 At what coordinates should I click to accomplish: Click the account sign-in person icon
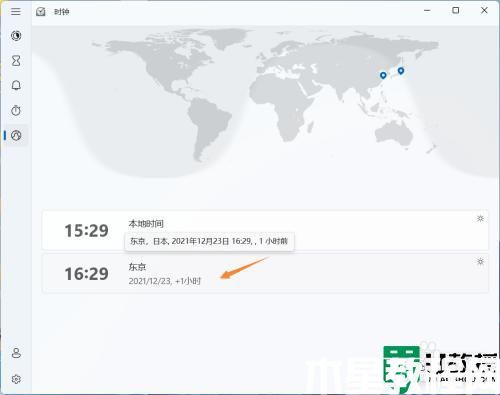(x=16, y=353)
